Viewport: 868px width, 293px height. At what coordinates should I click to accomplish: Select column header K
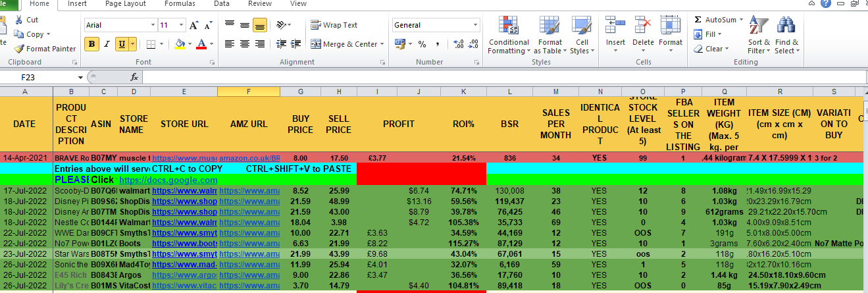click(x=464, y=92)
